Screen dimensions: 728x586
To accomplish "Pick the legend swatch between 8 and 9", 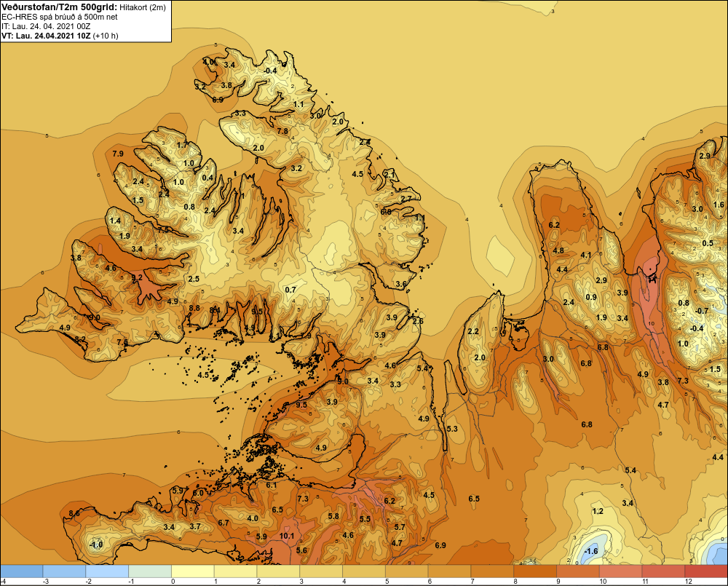I will tap(535, 571).
